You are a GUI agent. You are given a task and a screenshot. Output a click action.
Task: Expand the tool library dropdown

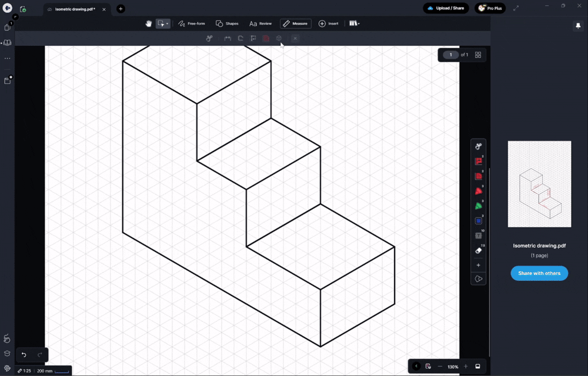355,23
